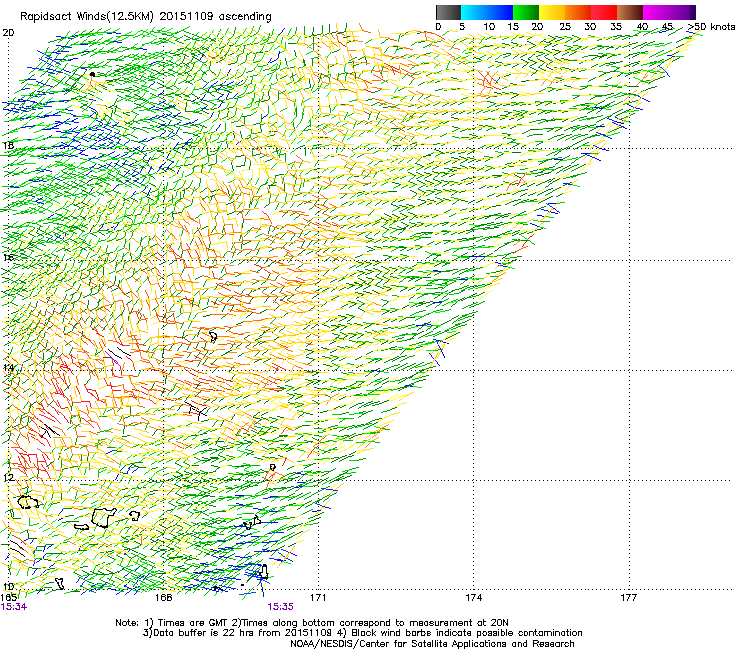Viewport: 740px width, 650px height.
Task: Click the longitude axis label '177'
Action: tap(628, 598)
